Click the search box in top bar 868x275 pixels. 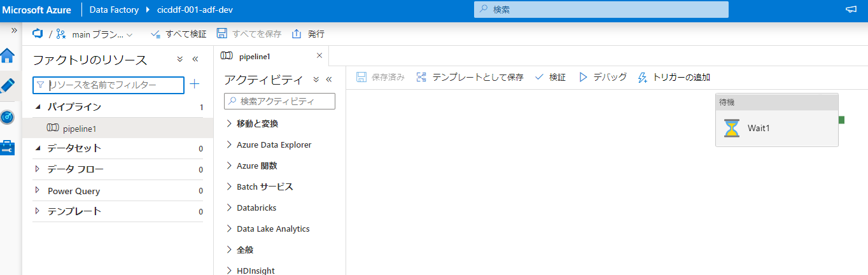coord(601,10)
